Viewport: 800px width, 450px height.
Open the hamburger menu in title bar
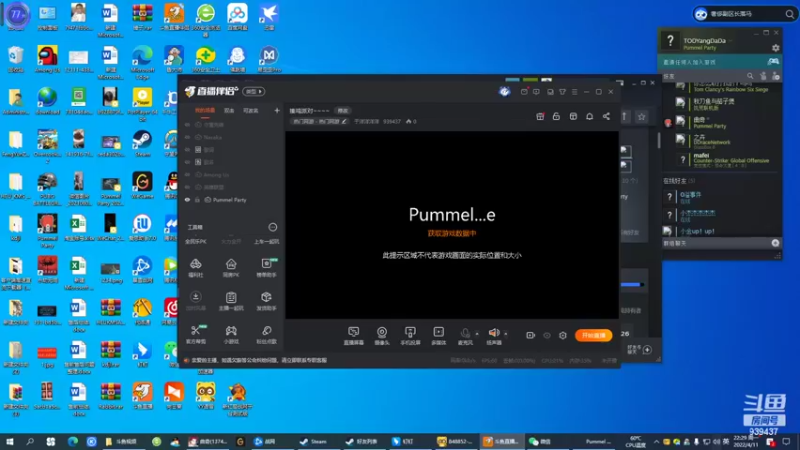[x=574, y=92]
